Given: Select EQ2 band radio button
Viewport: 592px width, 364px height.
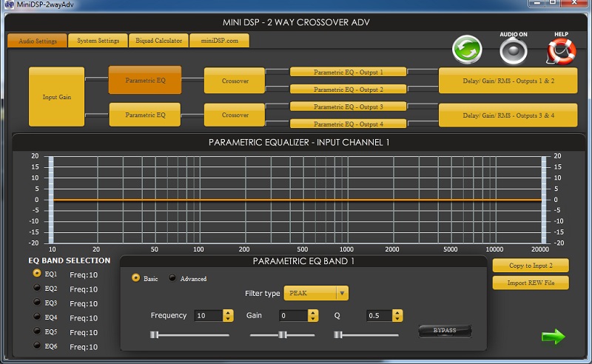Looking at the screenshot, I should [x=37, y=287].
